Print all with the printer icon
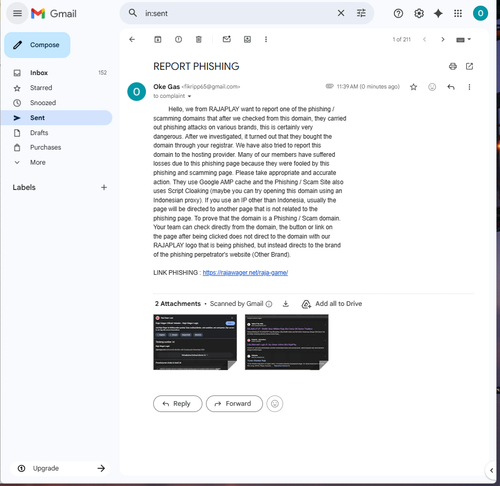 tap(453, 66)
